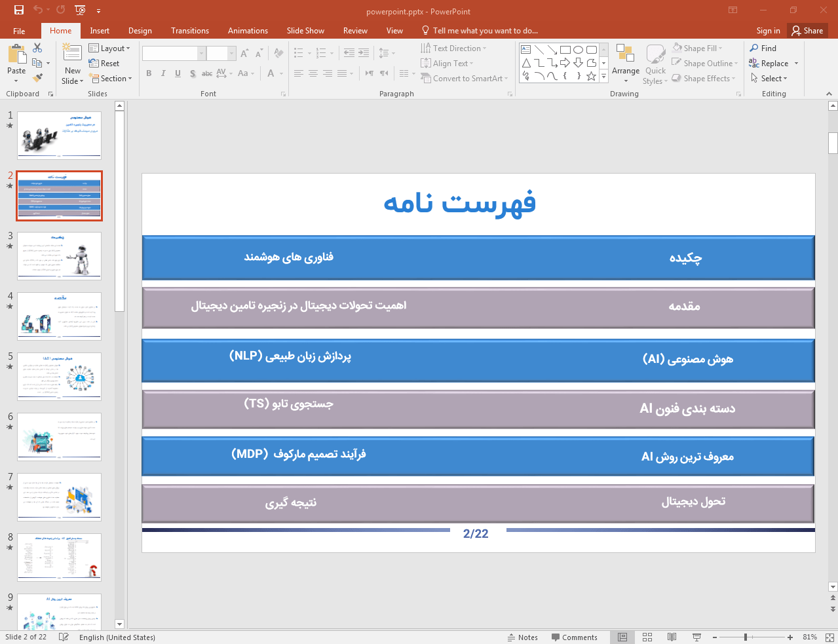Start slideshow from beginning icon in title bar

pos(80,10)
